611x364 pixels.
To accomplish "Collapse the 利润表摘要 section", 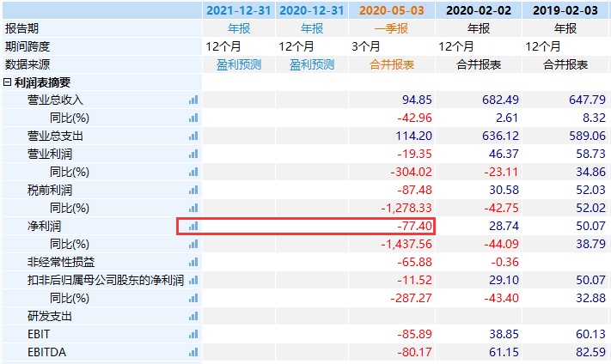I will [8, 82].
